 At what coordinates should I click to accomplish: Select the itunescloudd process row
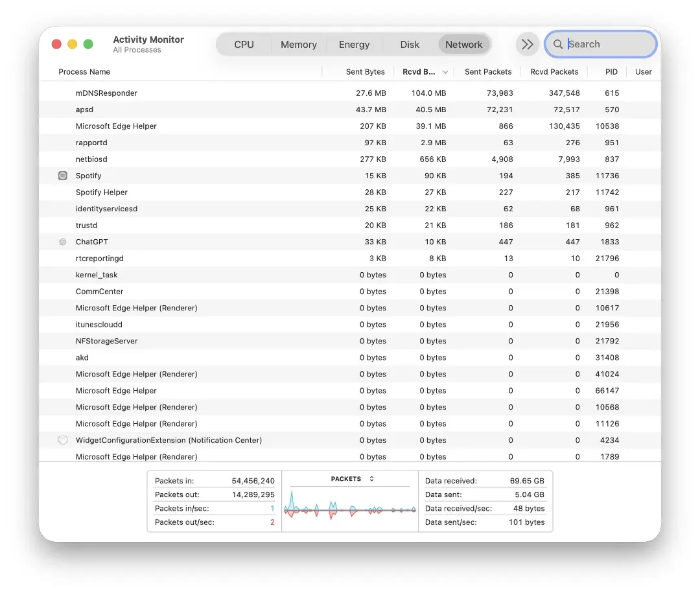click(350, 324)
